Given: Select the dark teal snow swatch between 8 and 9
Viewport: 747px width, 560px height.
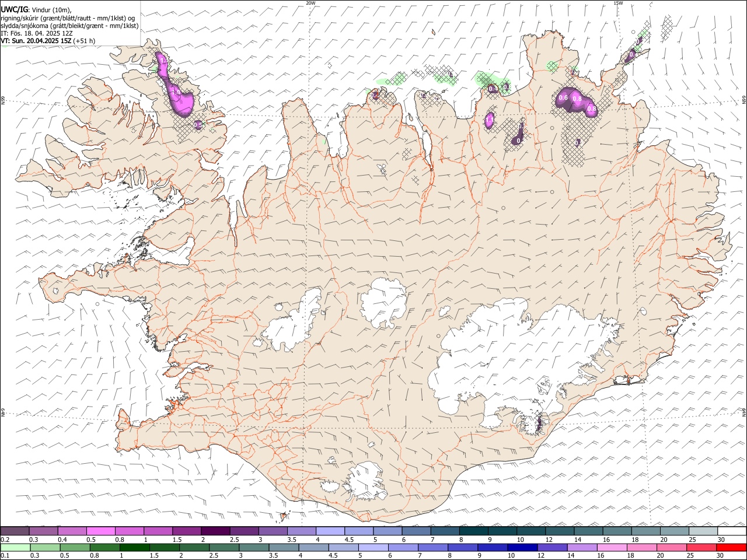Looking at the screenshot, I should (x=473, y=531).
